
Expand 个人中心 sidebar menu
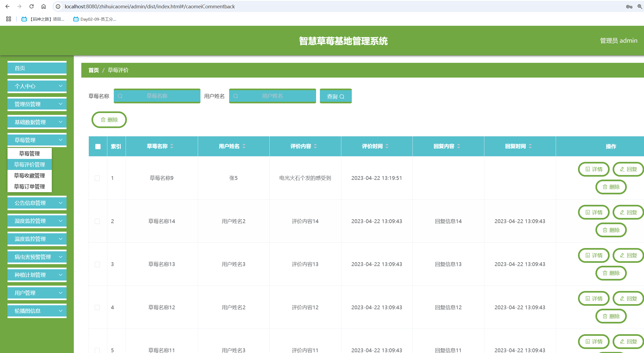[37, 86]
